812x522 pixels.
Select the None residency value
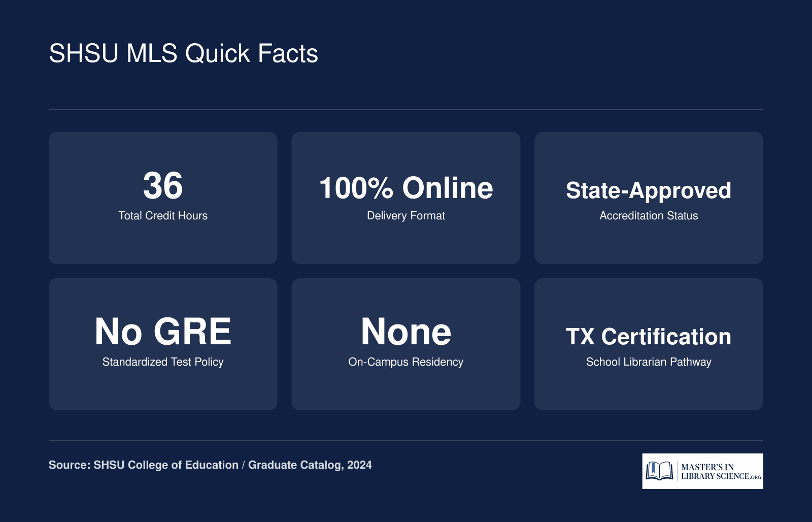click(406, 332)
